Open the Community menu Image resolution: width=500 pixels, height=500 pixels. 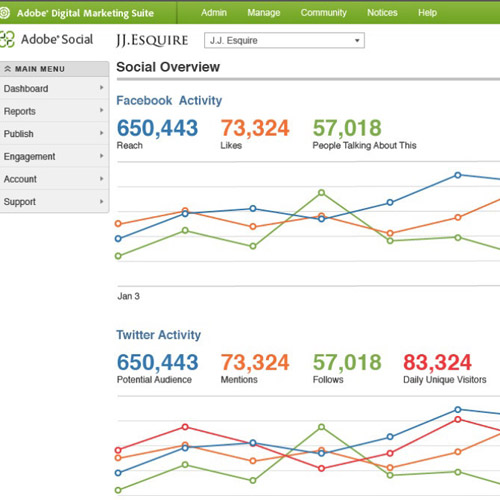[324, 13]
